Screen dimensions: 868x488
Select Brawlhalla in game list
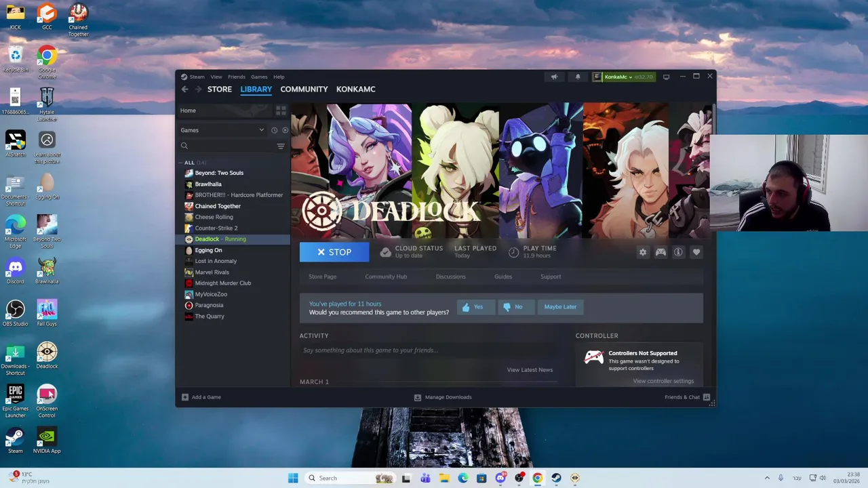[233, 184]
